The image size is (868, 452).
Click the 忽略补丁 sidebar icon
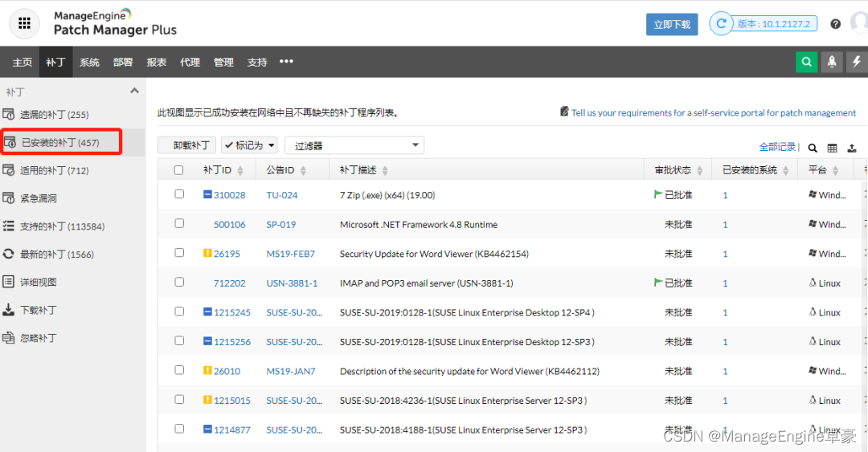coord(8,338)
